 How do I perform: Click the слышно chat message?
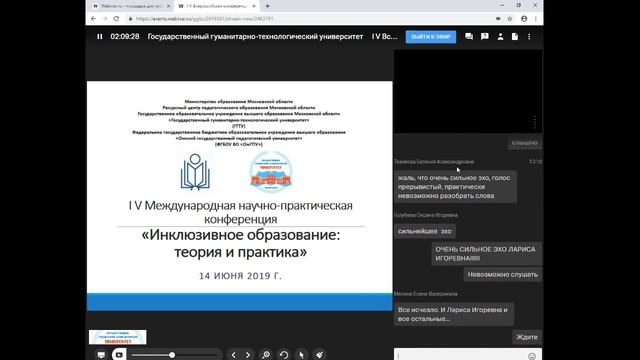(524, 143)
